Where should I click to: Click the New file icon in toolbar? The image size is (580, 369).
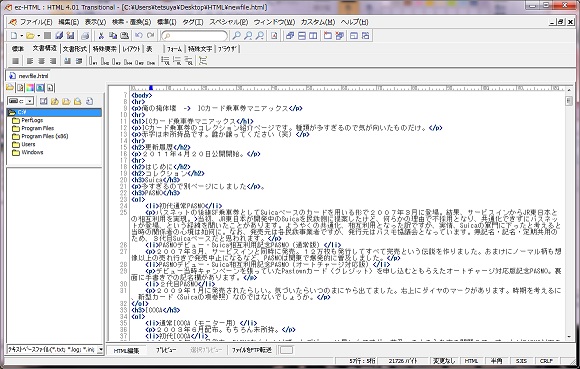(14, 36)
